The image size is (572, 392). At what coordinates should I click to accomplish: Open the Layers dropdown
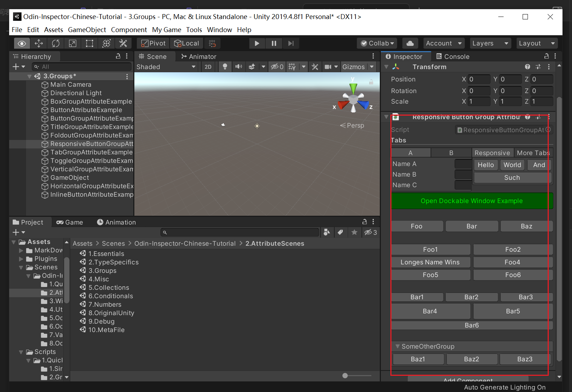coord(490,43)
